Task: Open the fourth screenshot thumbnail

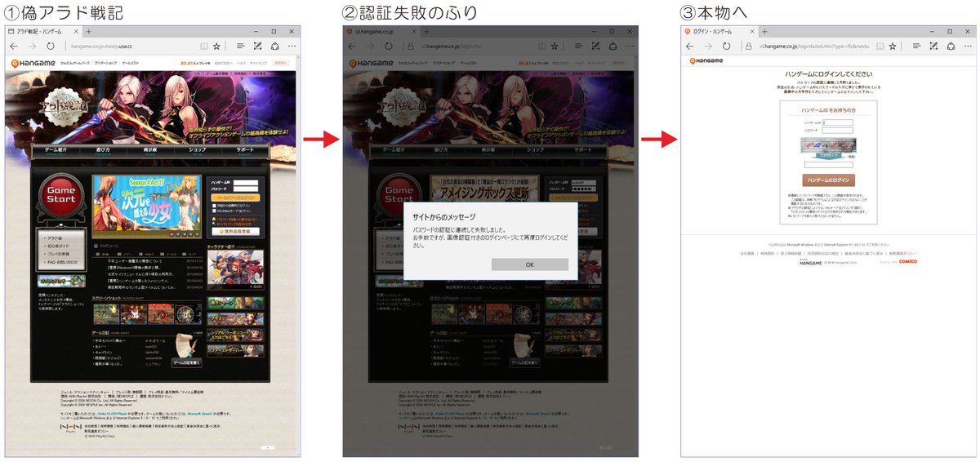Action: click(x=189, y=313)
